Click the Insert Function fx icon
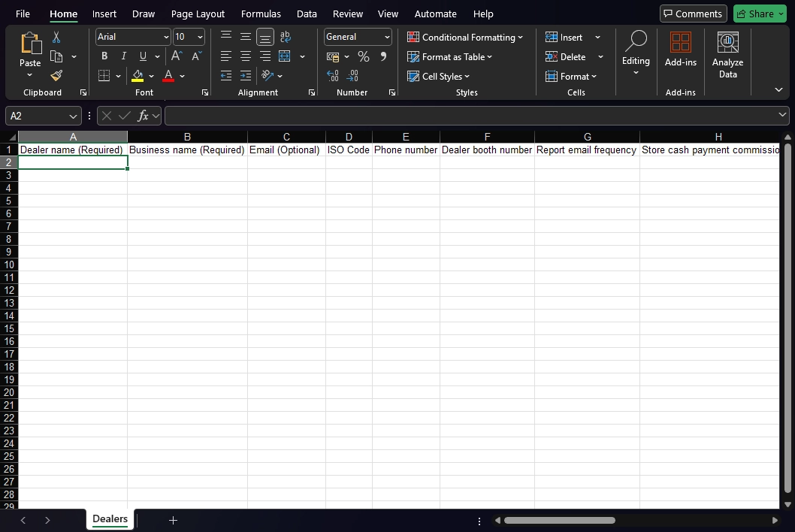795x532 pixels. [143, 116]
